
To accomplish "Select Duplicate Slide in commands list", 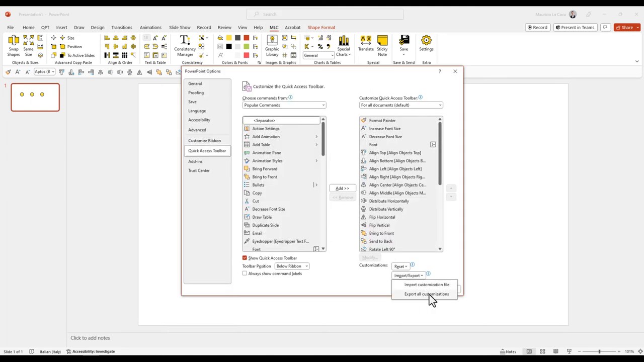I will pos(282,225).
